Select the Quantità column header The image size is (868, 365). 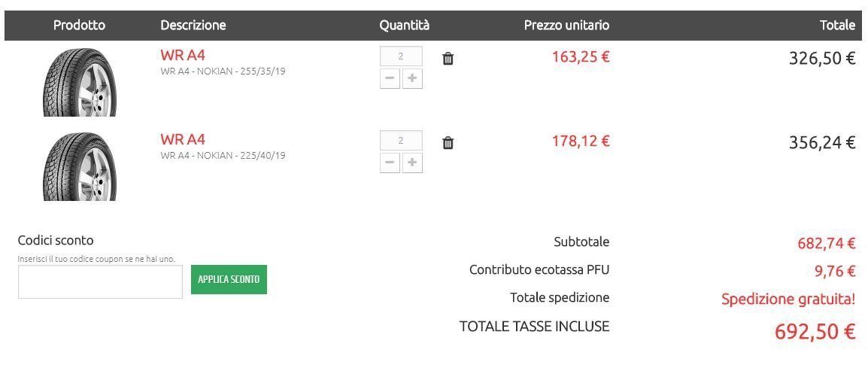point(404,25)
